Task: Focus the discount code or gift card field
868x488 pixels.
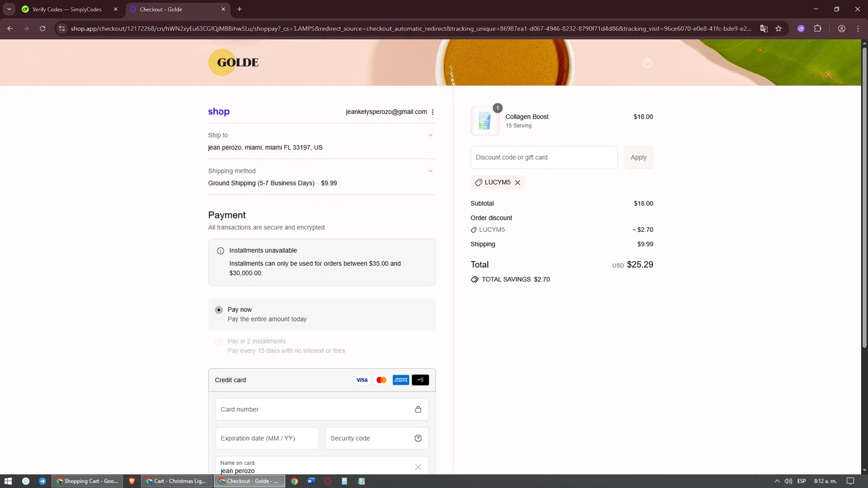Action: [x=544, y=157]
